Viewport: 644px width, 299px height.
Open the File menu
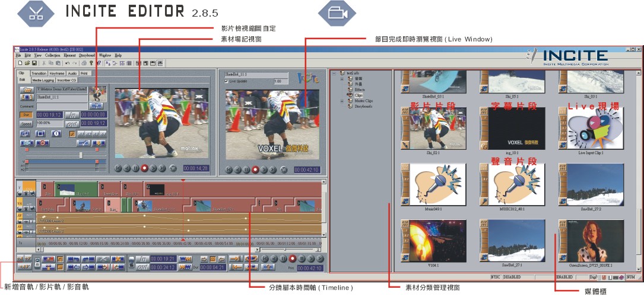tap(18, 55)
